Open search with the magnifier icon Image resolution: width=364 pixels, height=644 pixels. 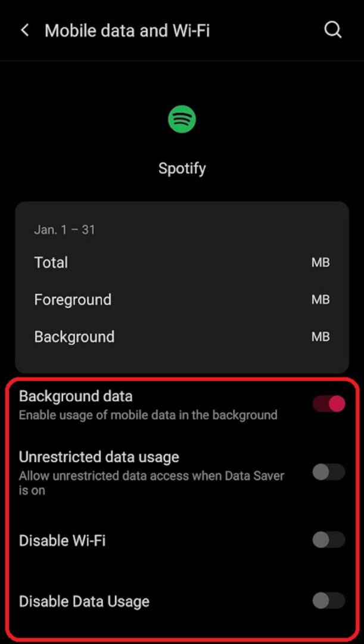(333, 30)
